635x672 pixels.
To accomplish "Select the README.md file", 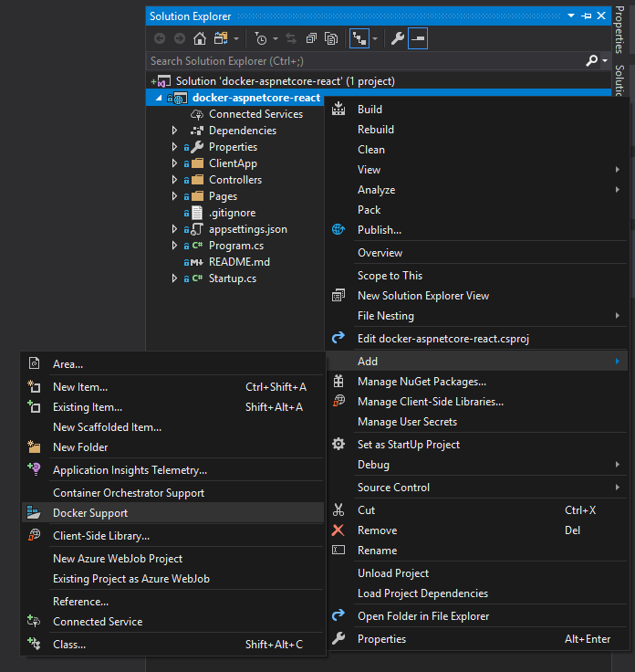I will coord(239,262).
